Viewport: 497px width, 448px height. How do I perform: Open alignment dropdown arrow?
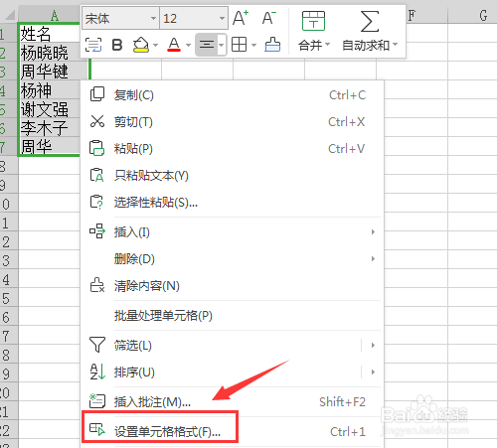click(x=222, y=45)
